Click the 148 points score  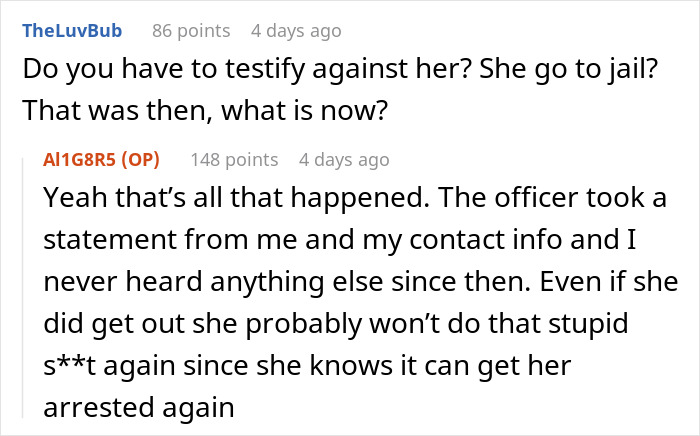237,159
